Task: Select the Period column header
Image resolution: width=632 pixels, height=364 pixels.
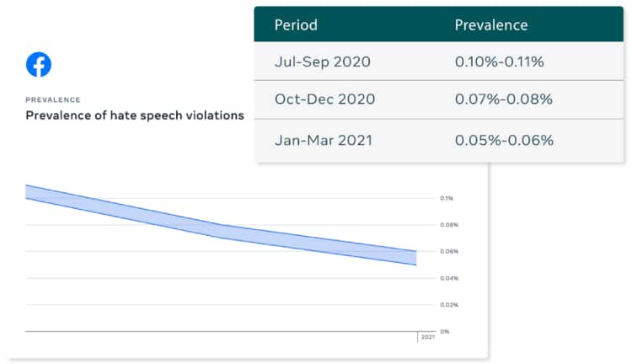Action: tap(296, 24)
